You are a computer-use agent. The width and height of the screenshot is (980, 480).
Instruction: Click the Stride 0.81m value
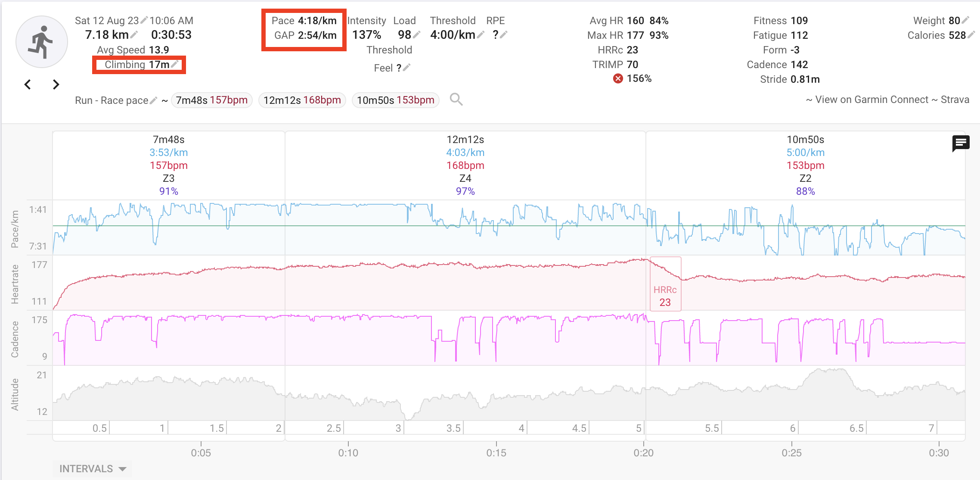coord(805,79)
